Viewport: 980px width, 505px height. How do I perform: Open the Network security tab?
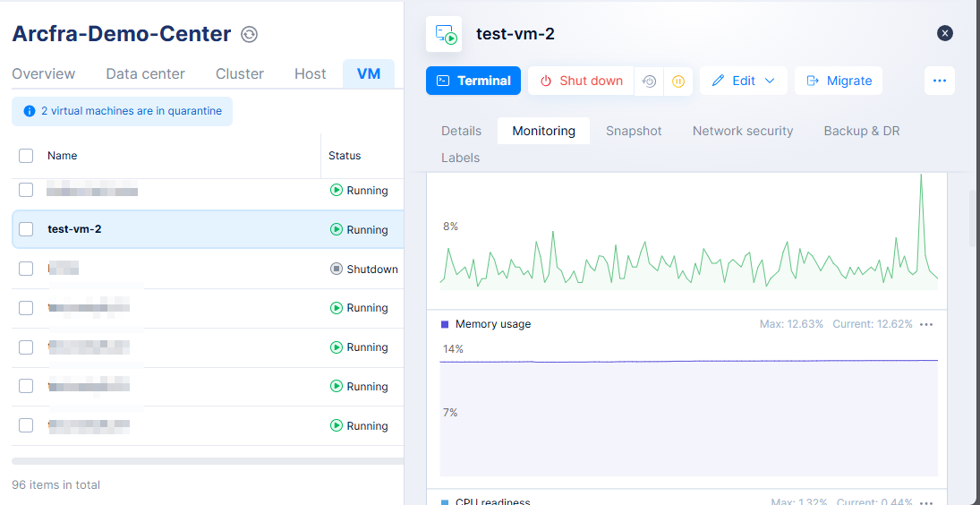pyautogui.click(x=743, y=131)
